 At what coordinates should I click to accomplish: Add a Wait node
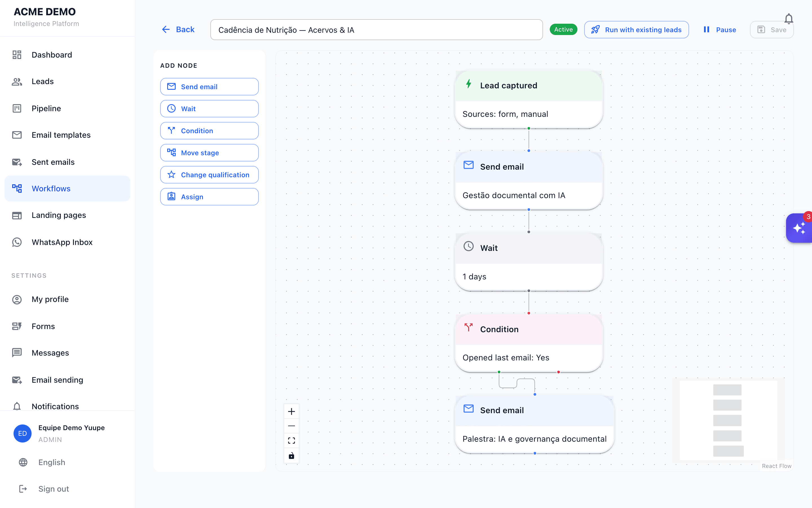[x=209, y=109]
